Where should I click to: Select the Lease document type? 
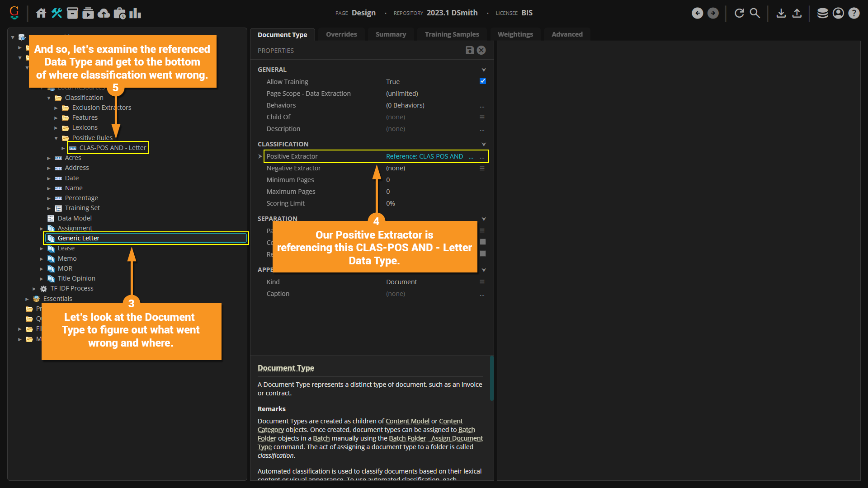click(x=66, y=248)
